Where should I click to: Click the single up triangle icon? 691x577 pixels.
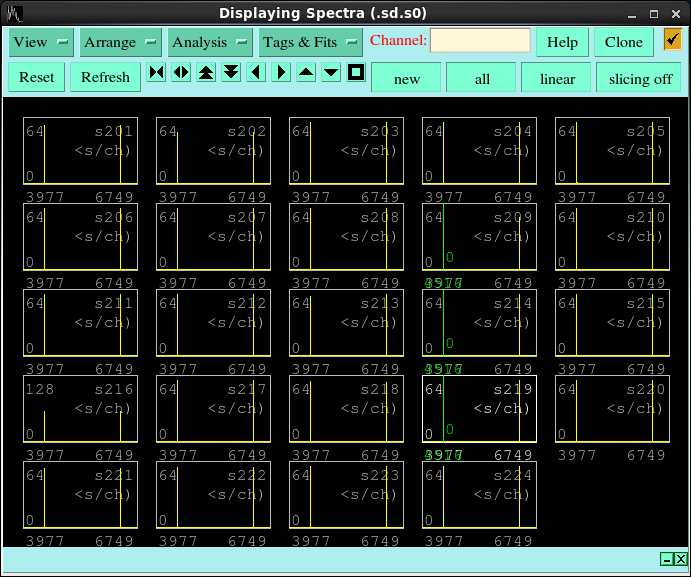[x=306, y=73]
